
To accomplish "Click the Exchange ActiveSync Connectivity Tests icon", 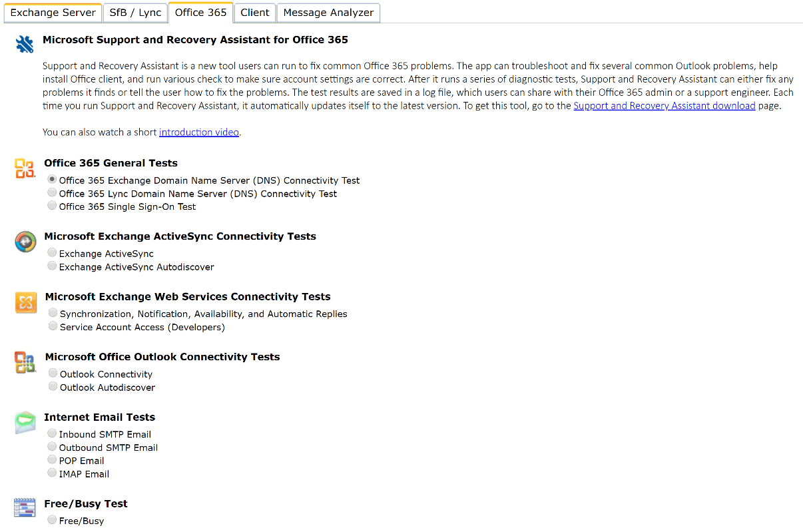I will [25, 242].
